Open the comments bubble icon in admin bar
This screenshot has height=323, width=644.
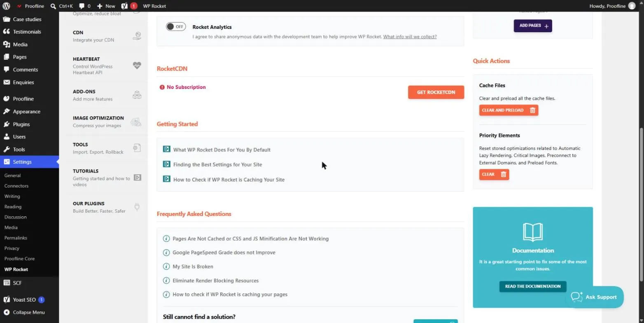point(82,6)
